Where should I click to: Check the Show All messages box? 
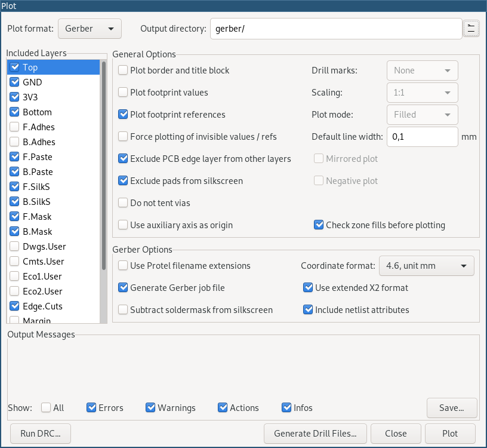[46, 407]
